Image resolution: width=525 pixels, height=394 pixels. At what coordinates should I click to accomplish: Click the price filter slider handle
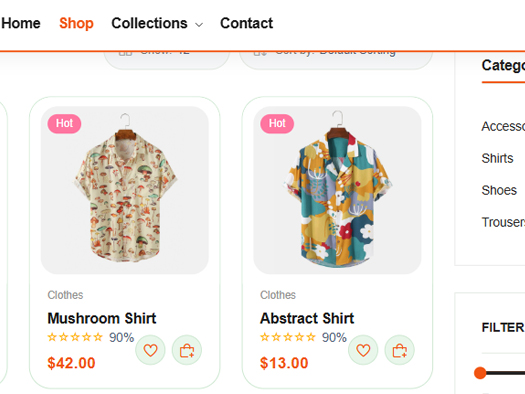point(480,373)
